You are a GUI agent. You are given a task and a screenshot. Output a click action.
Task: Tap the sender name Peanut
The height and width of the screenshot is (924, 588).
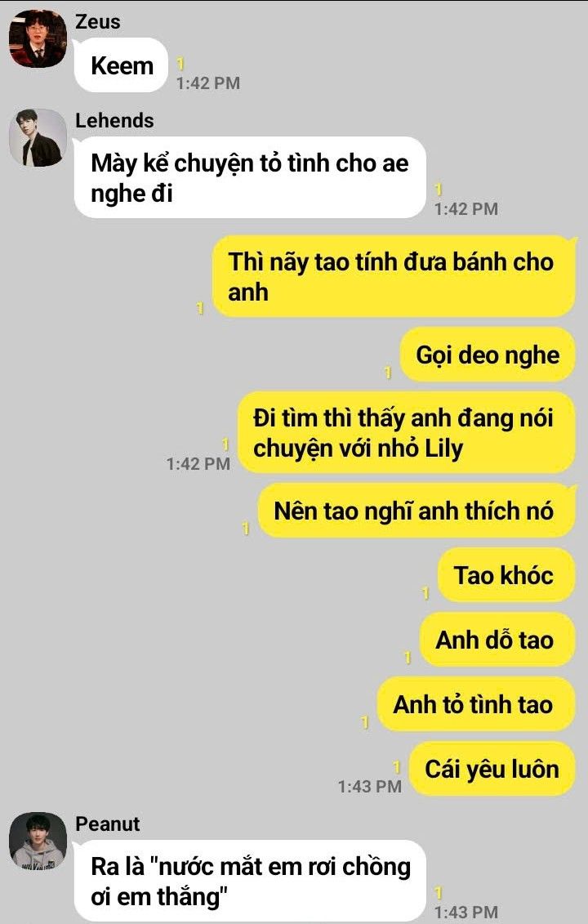pyautogui.click(x=108, y=824)
